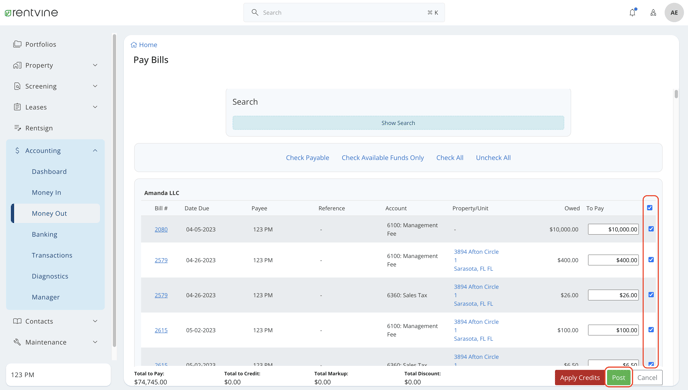Viewport: 688px width, 390px height.
Task: Click the search magnifier icon
Action: tap(254, 12)
